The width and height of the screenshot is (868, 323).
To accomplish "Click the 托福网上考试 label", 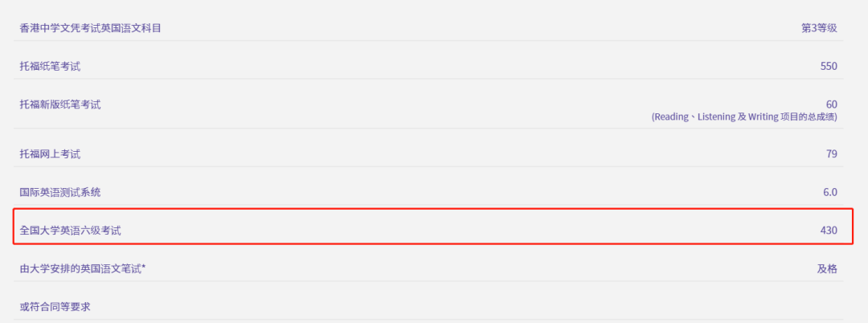I will coord(50,153).
